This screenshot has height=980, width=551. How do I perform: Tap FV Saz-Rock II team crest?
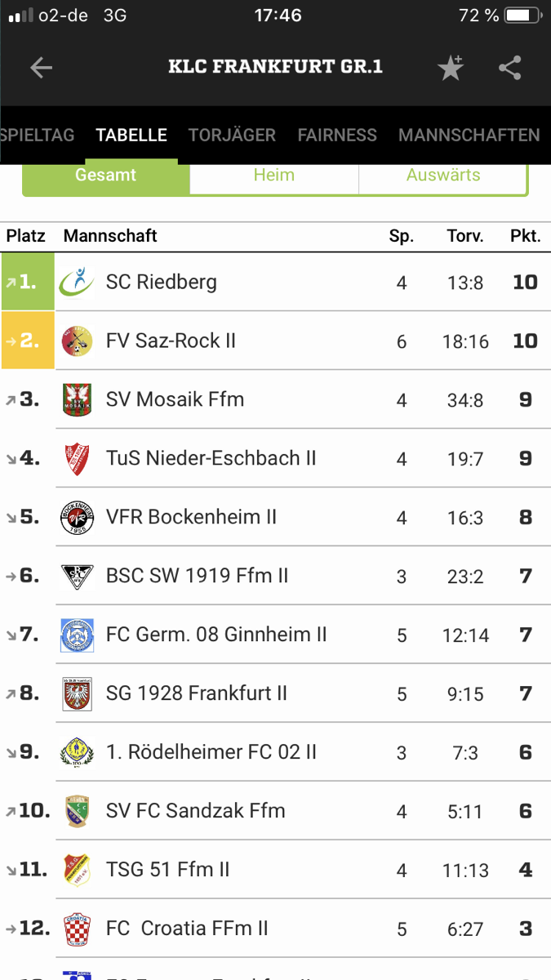coord(78,341)
